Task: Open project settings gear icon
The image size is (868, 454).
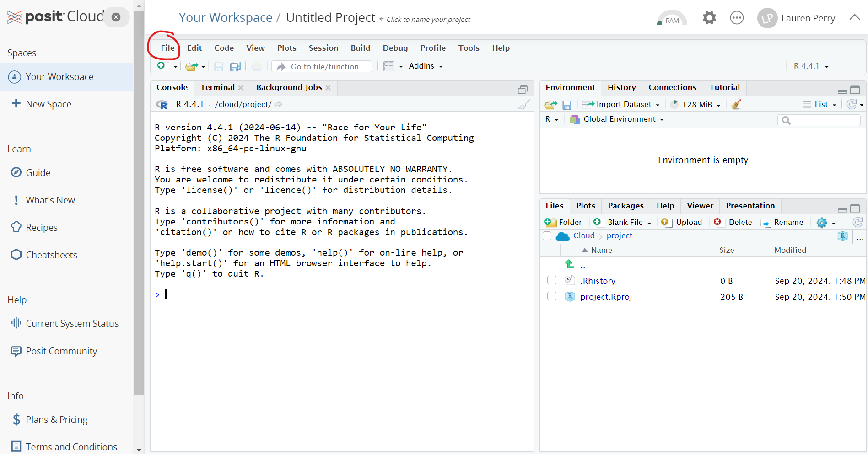Action: [x=709, y=18]
